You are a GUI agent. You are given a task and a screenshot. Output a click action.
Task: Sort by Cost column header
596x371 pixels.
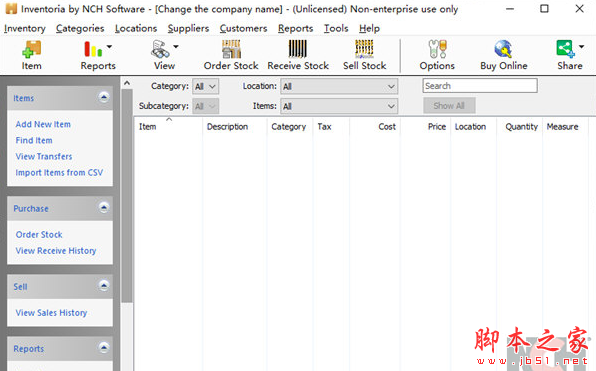click(x=374, y=127)
